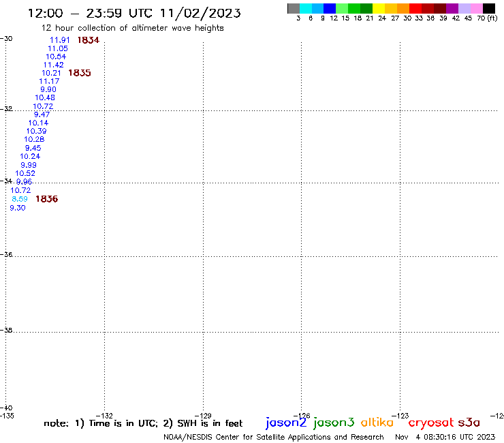Click the reading 9.45
The height and width of the screenshot is (443, 504).
[33, 148]
